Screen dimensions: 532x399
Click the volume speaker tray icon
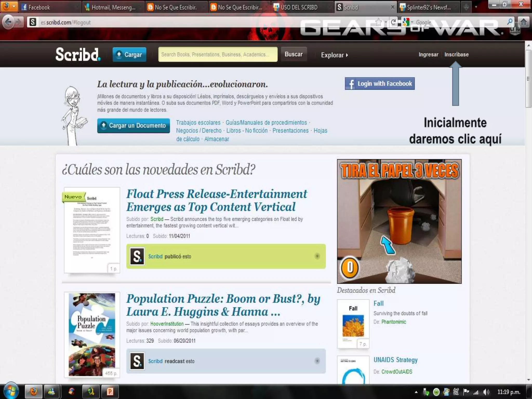486,392
